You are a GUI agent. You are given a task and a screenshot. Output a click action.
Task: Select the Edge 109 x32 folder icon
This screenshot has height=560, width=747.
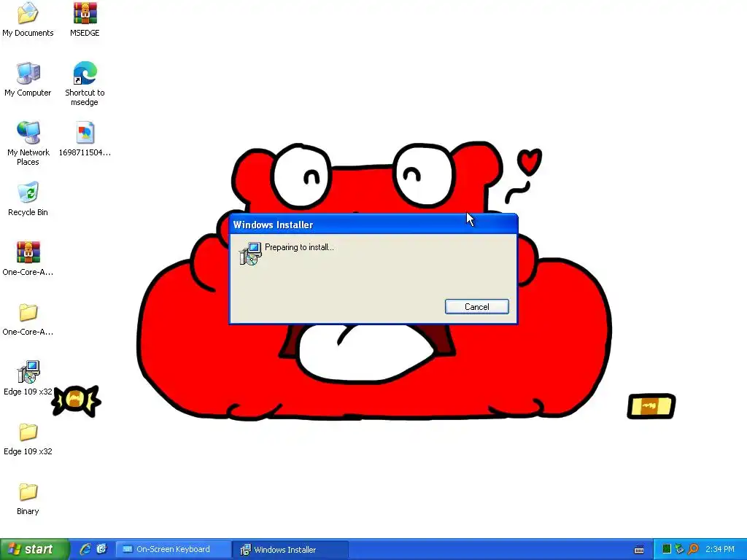point(28,432)
